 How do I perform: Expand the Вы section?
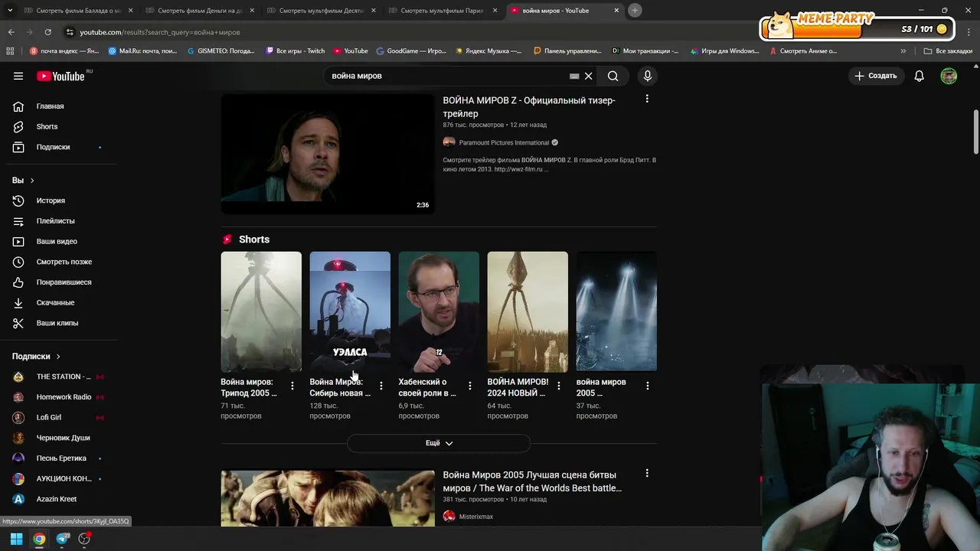coord(23,181)
